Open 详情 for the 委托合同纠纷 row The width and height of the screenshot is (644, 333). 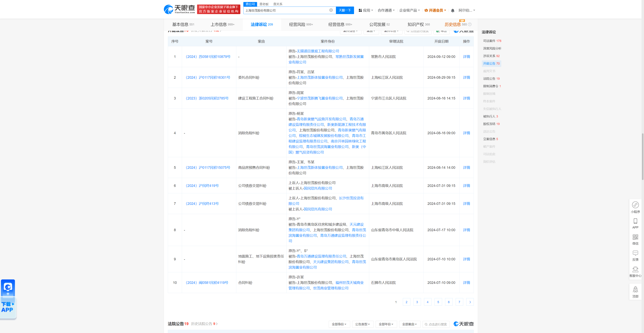[x=466, y=78]
